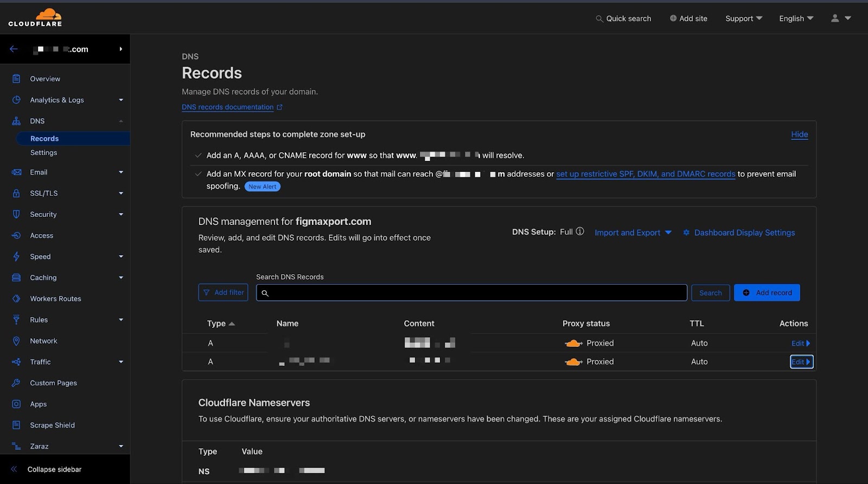Expand the Security section arrow

click(121, 214)
